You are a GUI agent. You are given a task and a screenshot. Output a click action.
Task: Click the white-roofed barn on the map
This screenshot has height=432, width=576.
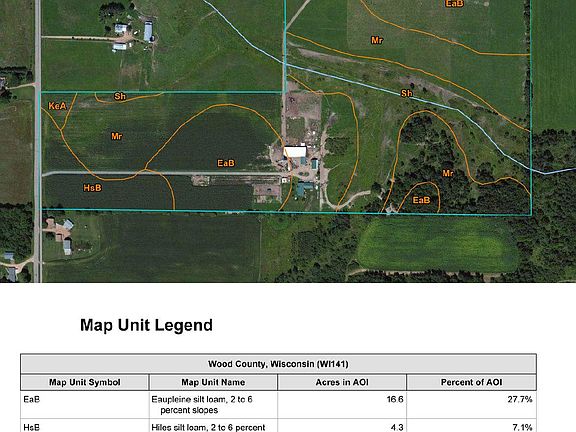tap(295, 152)
